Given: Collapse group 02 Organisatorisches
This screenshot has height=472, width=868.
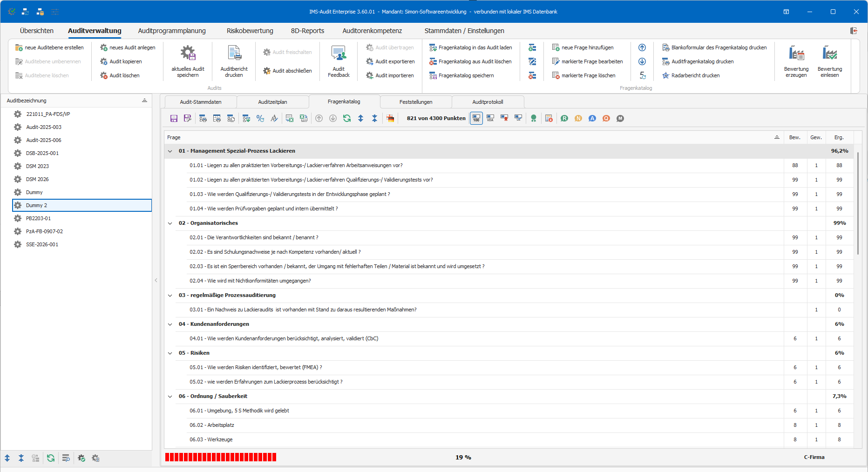Looking at the screenshot, I should [x=170, y=223].
